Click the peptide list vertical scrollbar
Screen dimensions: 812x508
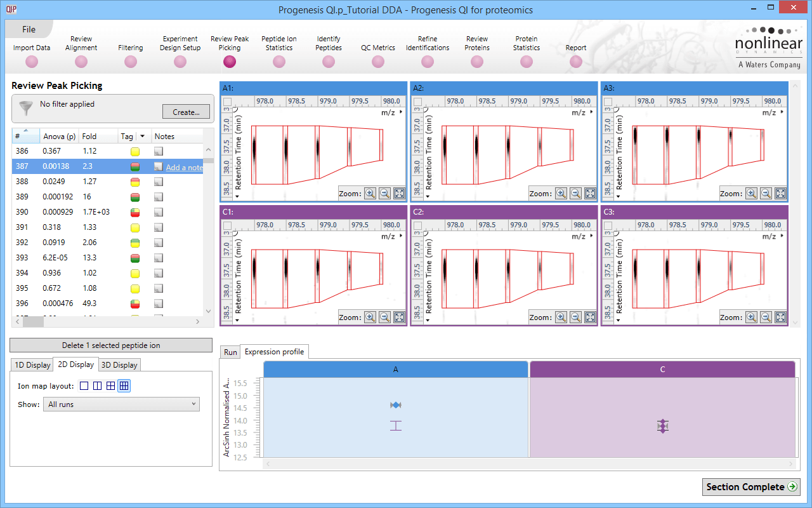[x=209, y=230]
